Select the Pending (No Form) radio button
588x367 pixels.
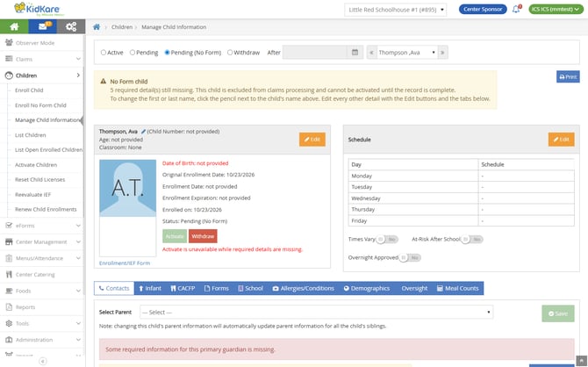click(168, 53)
